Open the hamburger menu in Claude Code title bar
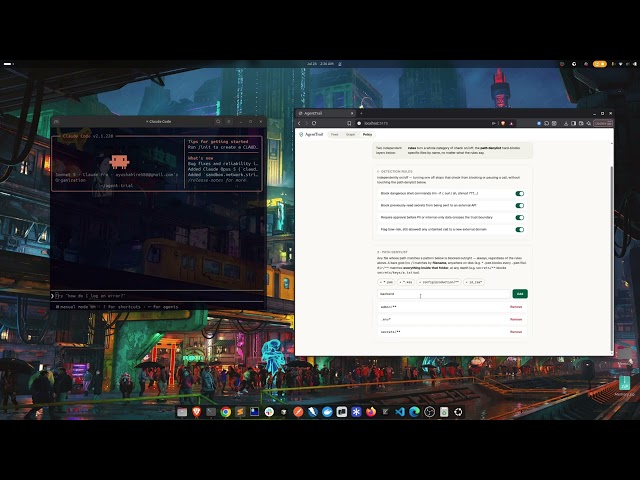 click(x=229, y=121)
